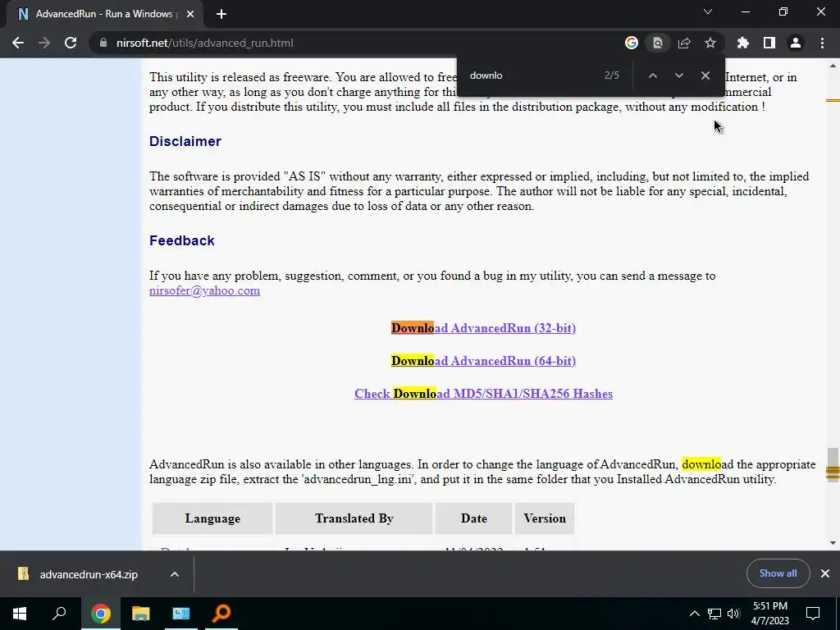Click the Language table header
Viewport: 840px width, 630px height.
click(212, 518)
